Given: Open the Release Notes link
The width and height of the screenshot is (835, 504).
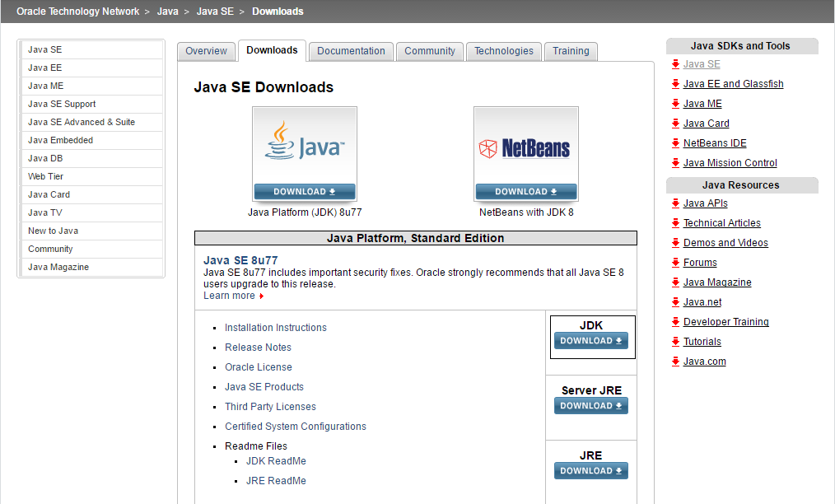Looking at the screenshot, I should pyautogui.click(x=258, y=348).
